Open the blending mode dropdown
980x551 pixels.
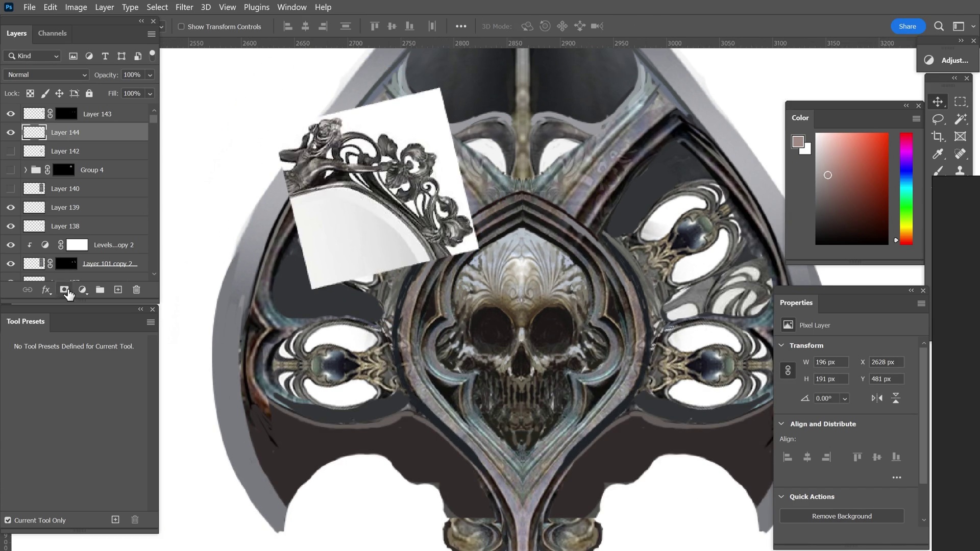pyautogui.click(x=45, y=74)
